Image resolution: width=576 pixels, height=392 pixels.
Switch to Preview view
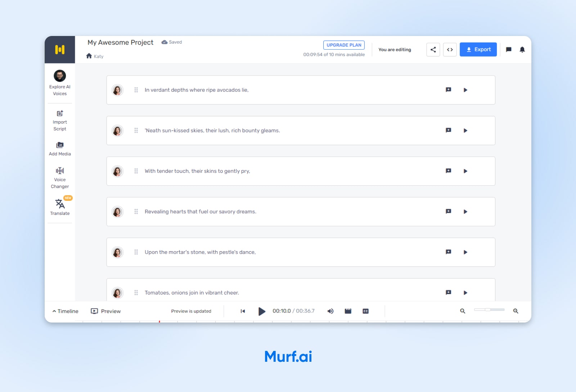pyautogui.click(x=106, y=311)
